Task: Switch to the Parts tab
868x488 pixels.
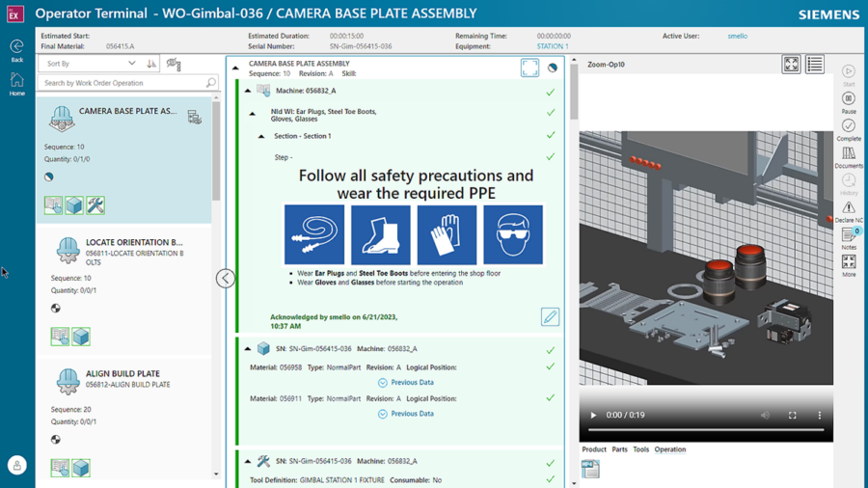Action: 619,449
